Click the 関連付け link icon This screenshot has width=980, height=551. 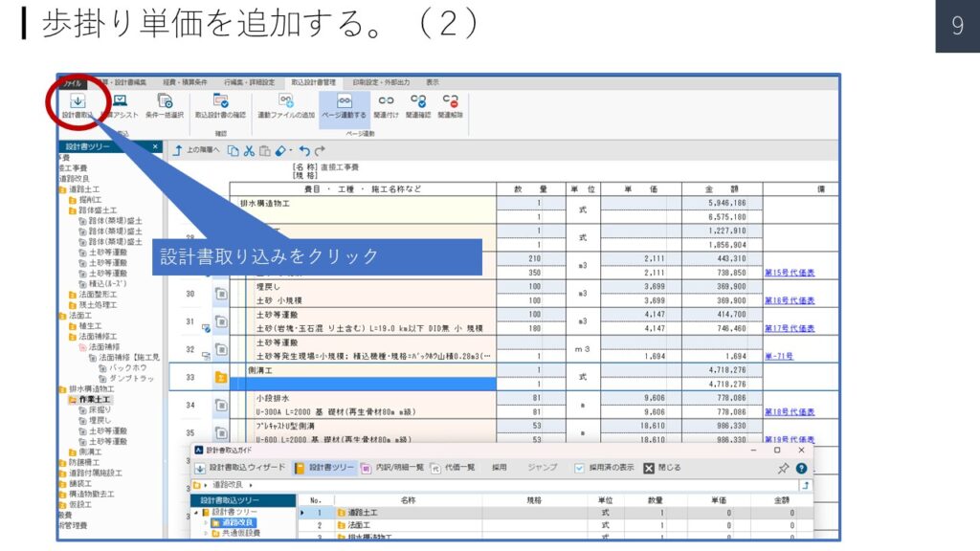pyautogui.click(x=386, y=101)
